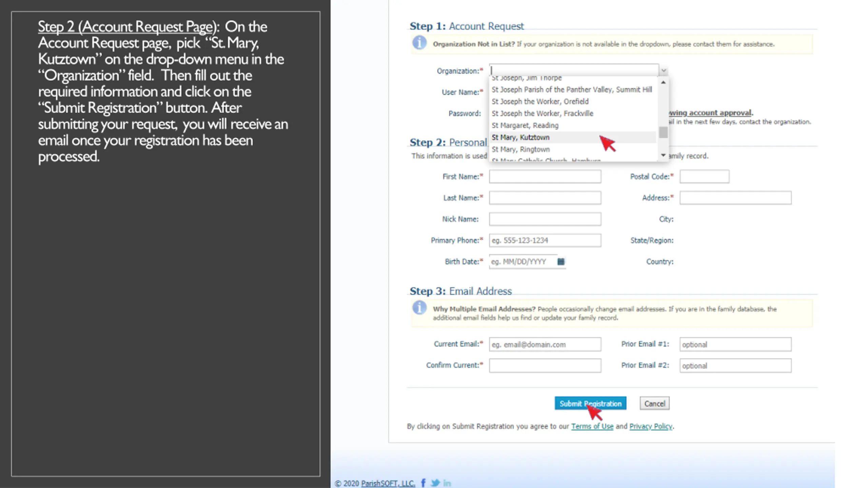This screenshot has width=868, height=488.
Task: Click the Submit Registration button
Action: (590, 403)
